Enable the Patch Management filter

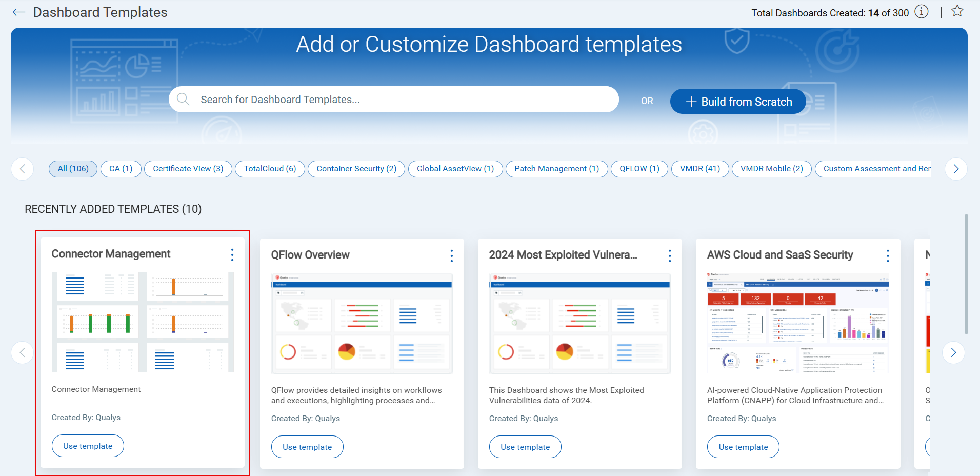point(556,169)
